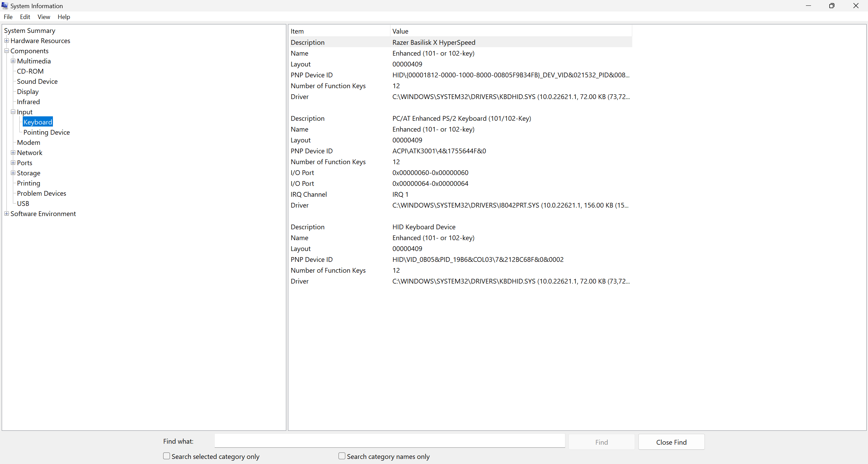Select the HID Keyboard Device description row
The width and height of the screenshot is (868, 464).
click(461, 227)
